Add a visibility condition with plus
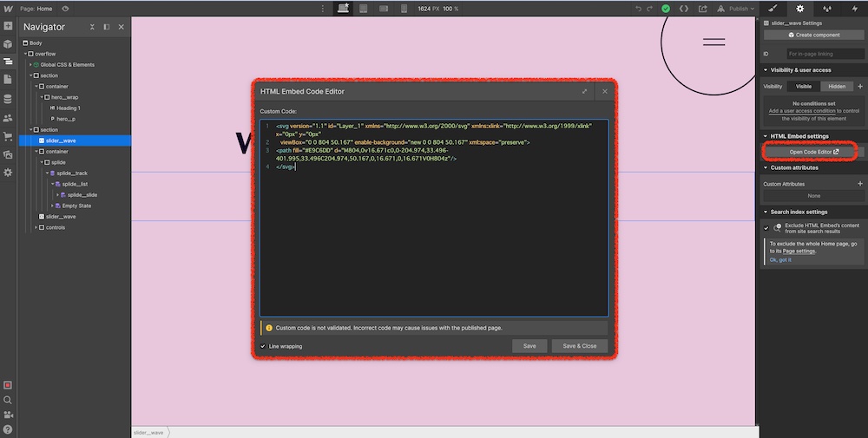Image resolution: width=868 pixels, height=438 pixels. (x=859, y=86)
